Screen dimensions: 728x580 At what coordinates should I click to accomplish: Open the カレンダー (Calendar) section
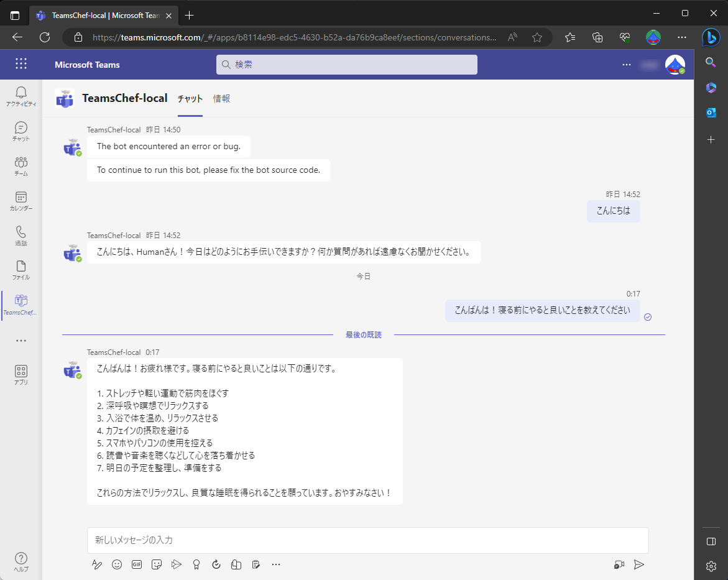pos(21,200)
